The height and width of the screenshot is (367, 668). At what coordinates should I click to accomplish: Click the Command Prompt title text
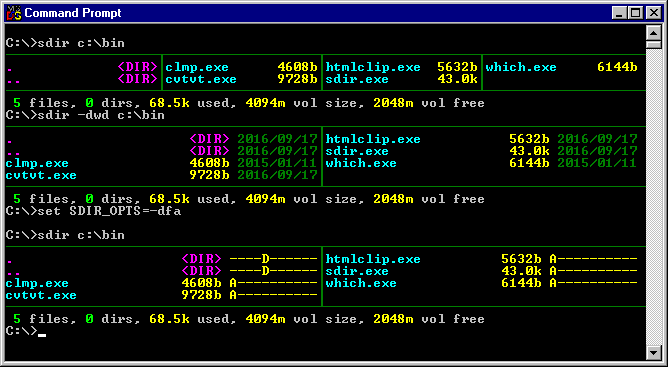pos(73,13)
